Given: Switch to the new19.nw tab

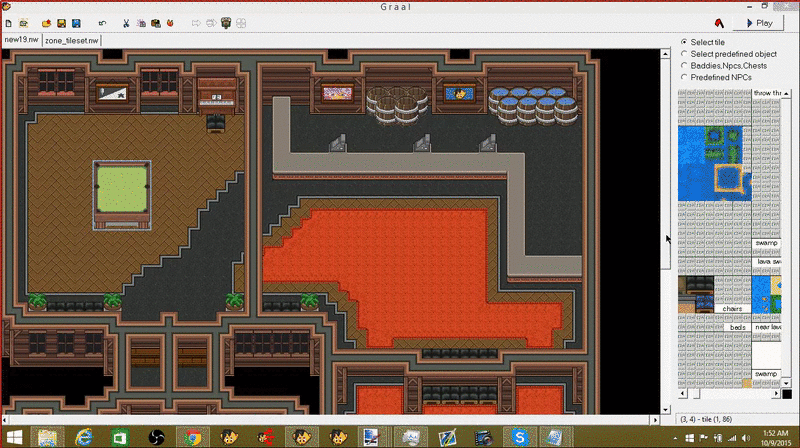Looking at the screenshot, I should 21,40.
